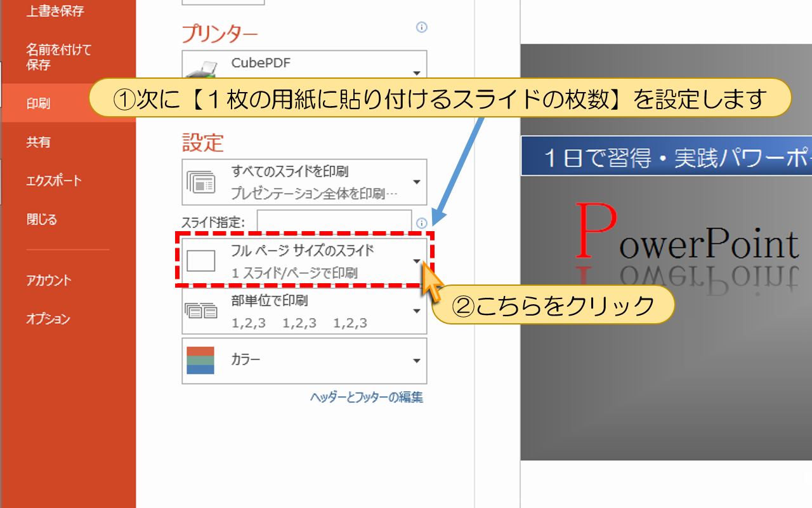
Task: Click the collated copies icon
Action: (201, 311)
